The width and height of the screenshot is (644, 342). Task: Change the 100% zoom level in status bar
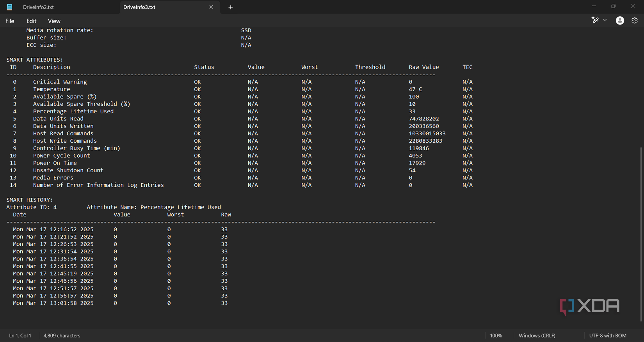tap(496, 335)
